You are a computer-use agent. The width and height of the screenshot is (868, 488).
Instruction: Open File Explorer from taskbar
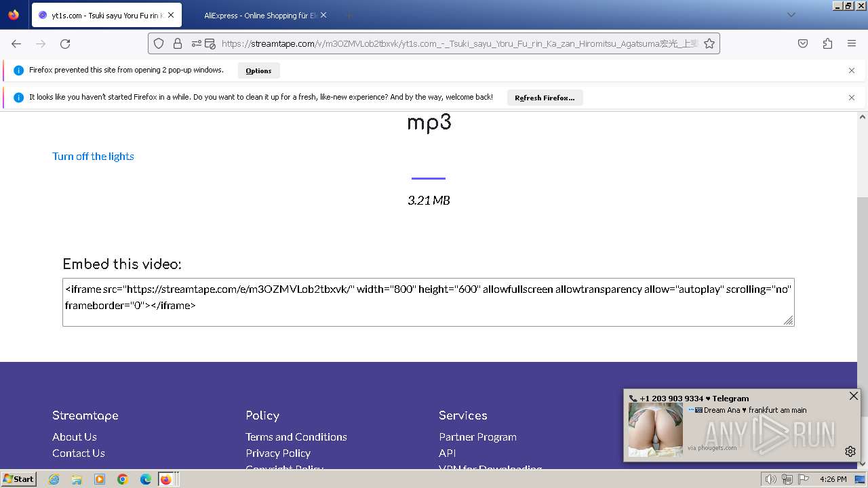point(77,479)
